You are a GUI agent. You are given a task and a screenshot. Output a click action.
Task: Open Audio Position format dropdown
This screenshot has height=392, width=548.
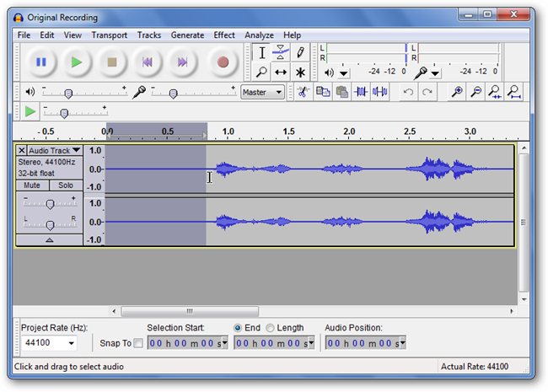point(403,343)
